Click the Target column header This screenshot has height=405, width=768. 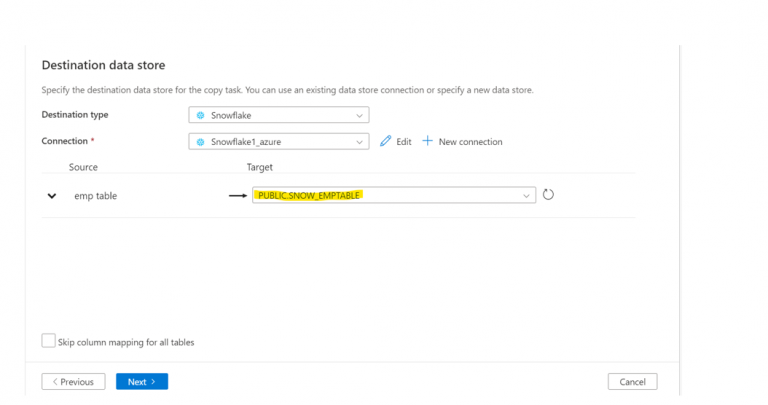click(259, 167)
